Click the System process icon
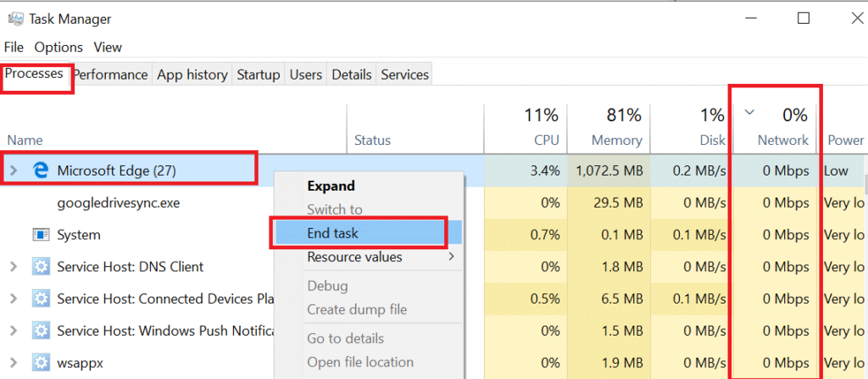Image resolution: width=868 pixels, height=379 pixels. point(41,235)
